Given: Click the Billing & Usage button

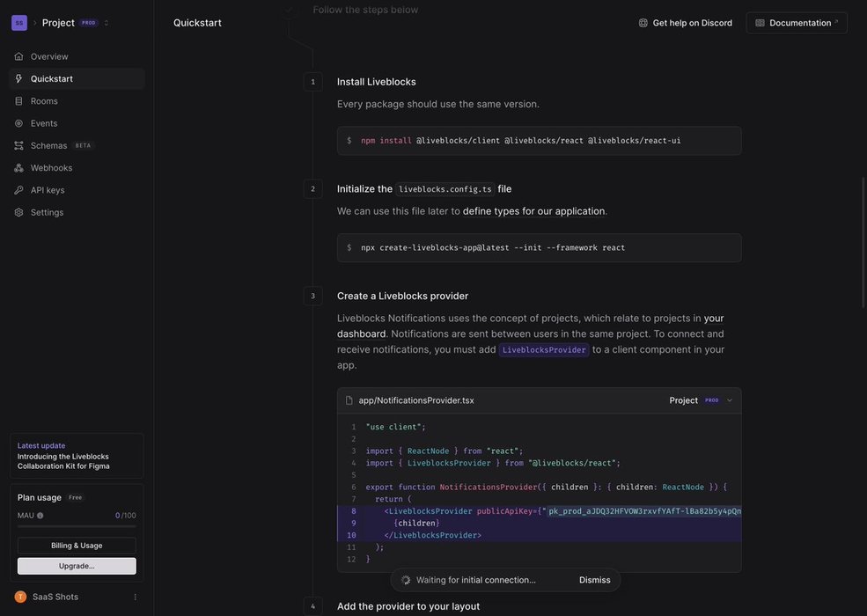Looking at the screenshot, I should tap(77, 546).
